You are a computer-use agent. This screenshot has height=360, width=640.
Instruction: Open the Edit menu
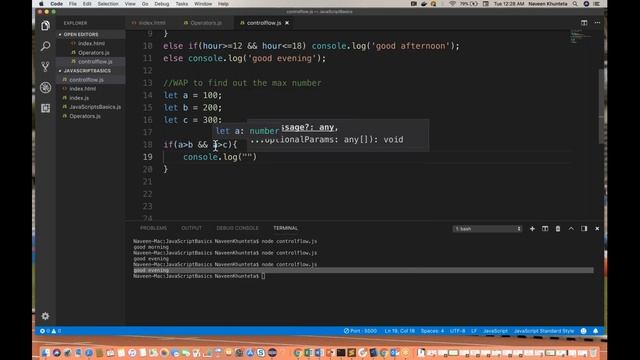tap(87, 4)
